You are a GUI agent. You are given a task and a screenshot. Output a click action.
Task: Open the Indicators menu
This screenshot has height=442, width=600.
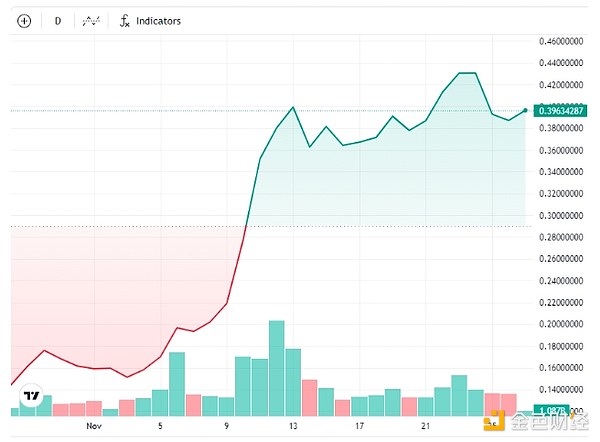coord(149,20)
